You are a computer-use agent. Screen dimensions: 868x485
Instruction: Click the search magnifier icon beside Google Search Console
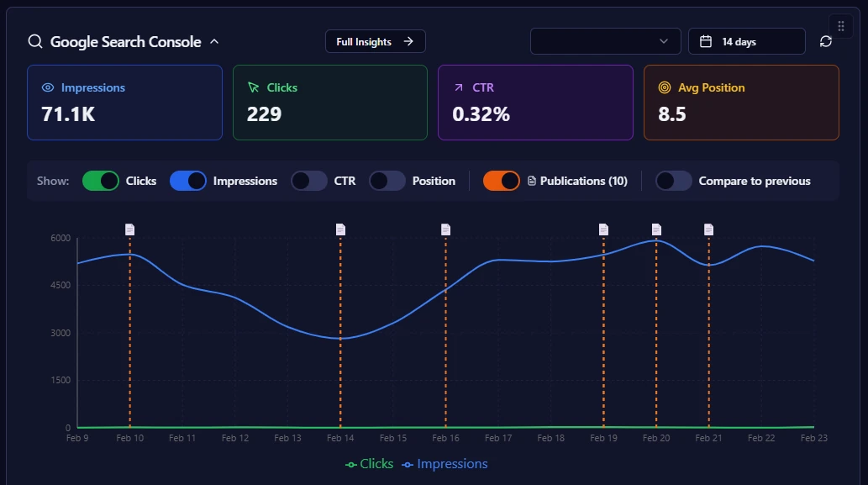pyautogui.click(x=34, y=40)
